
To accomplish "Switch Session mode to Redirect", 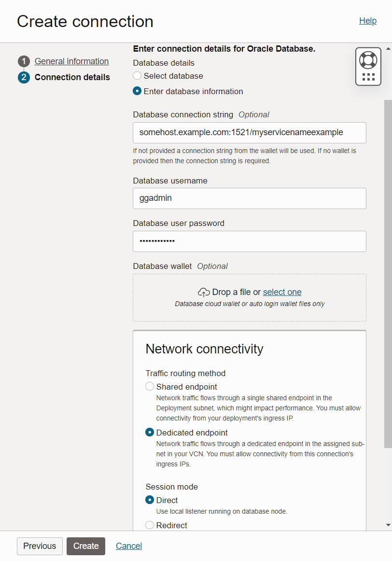I will 150,525.
